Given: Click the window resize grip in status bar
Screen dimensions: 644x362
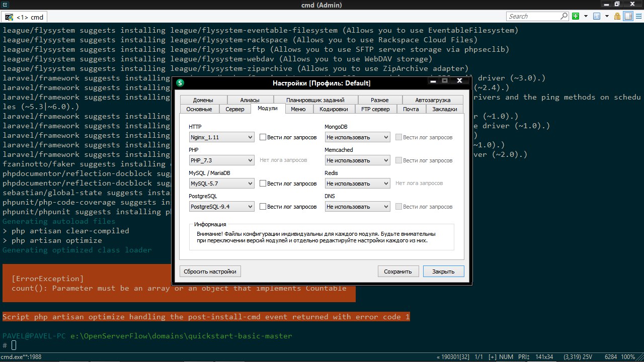Looking at the screenshot, I should click(x=640, y=357).
